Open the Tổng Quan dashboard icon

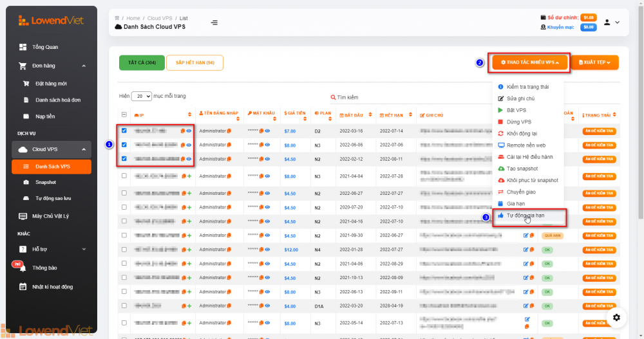[23, 47]
